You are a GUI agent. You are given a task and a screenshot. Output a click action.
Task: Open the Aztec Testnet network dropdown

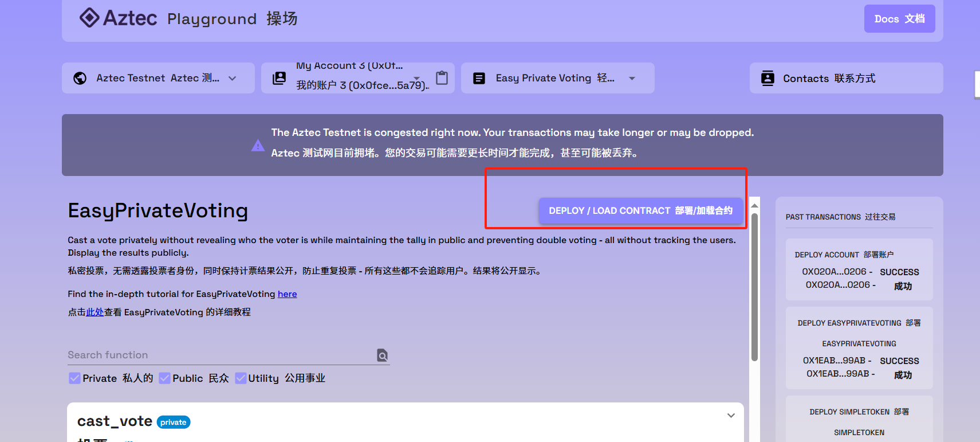[232, 79]
